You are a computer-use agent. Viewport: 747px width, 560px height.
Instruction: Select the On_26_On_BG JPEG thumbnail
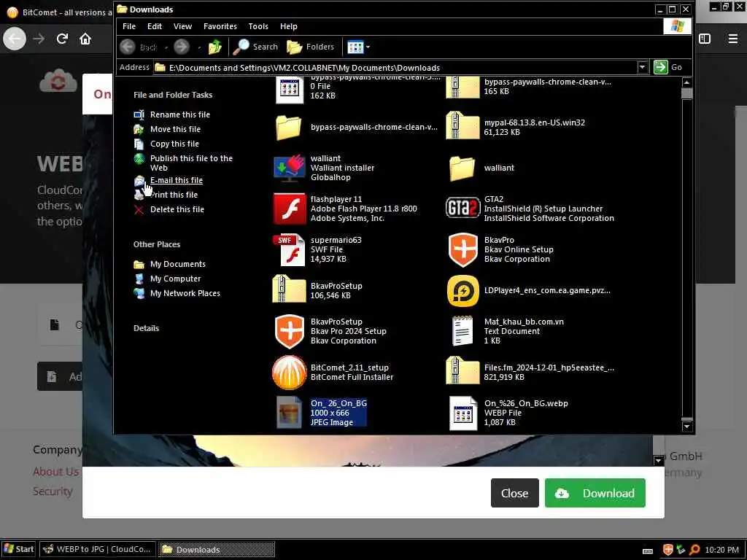point(289,413)
